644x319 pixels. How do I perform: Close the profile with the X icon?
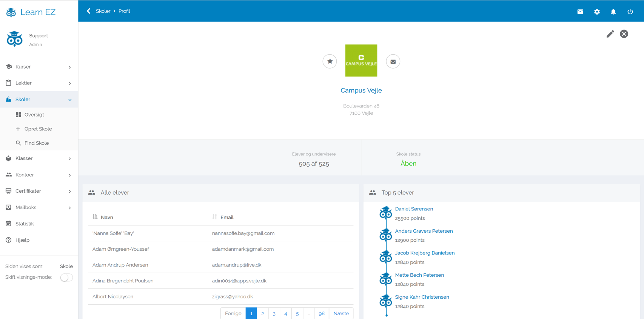pyautogui.click(x=624, y=34)
